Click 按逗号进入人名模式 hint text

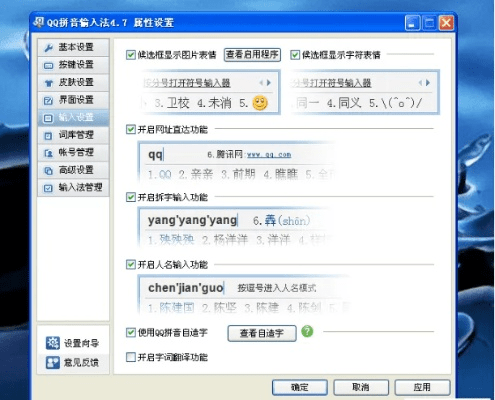point(277,288)
